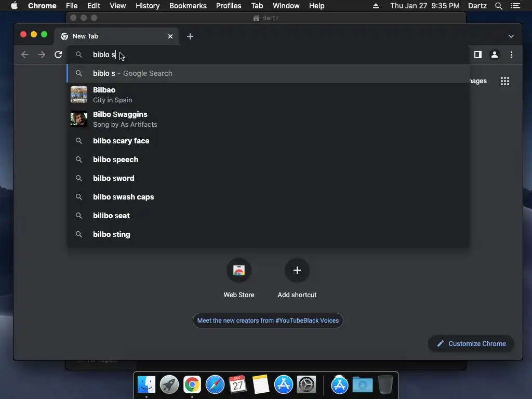Open Launchpad from the dock

pyautogui.click(x=169, y=385)
